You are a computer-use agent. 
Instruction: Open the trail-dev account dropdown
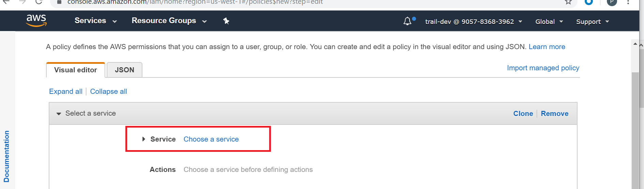coord(473,22)
